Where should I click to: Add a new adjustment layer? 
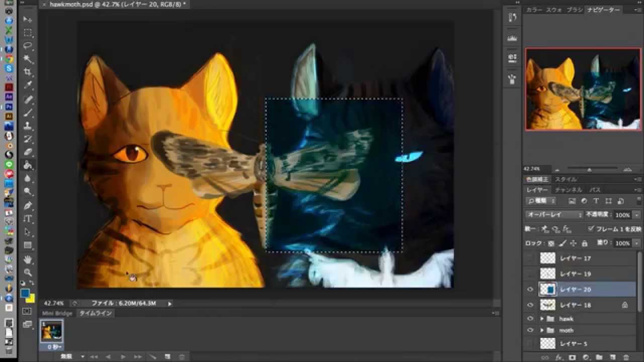click(x=586, y=357)
